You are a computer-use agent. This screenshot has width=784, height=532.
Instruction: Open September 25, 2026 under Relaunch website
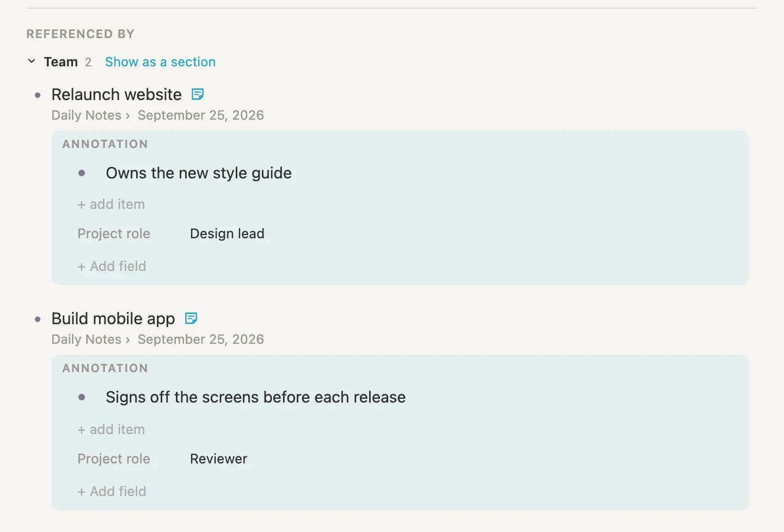pyautogui.click(x=201, y=115)
